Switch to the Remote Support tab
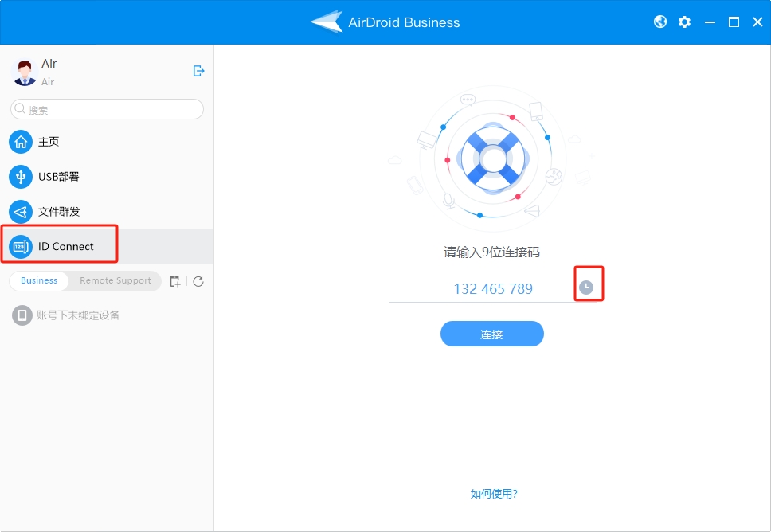The height and width of the screenshot is (532, 771). click(115, 280)
